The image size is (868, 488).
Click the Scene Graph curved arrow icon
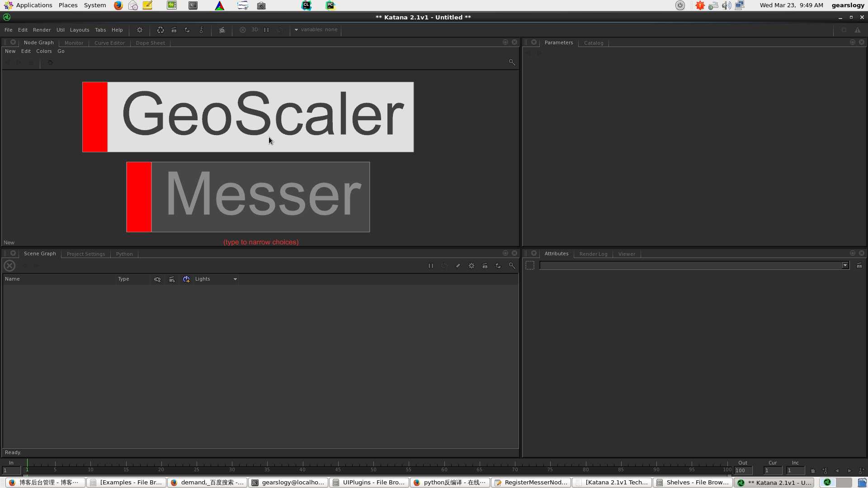pyautogui.click(x=498, y=266)
